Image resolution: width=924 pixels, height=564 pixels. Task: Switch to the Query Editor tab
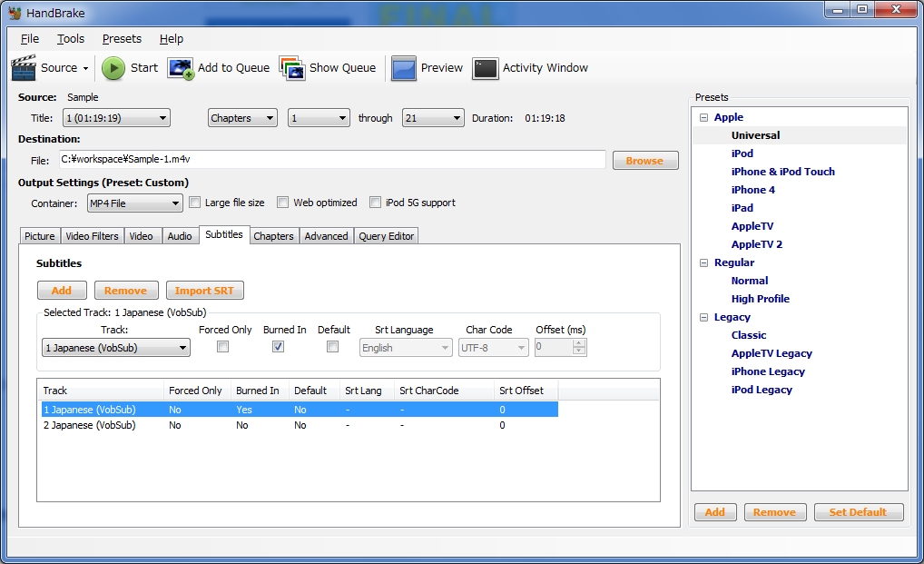pos(387,236)
